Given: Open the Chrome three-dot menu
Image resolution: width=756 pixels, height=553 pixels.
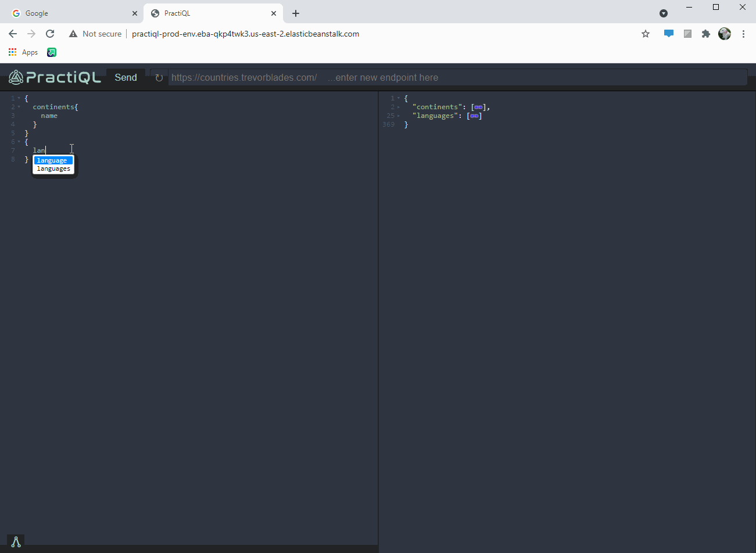Looking at the screenshot, I should pyautogui.click(x=743, y=34).
